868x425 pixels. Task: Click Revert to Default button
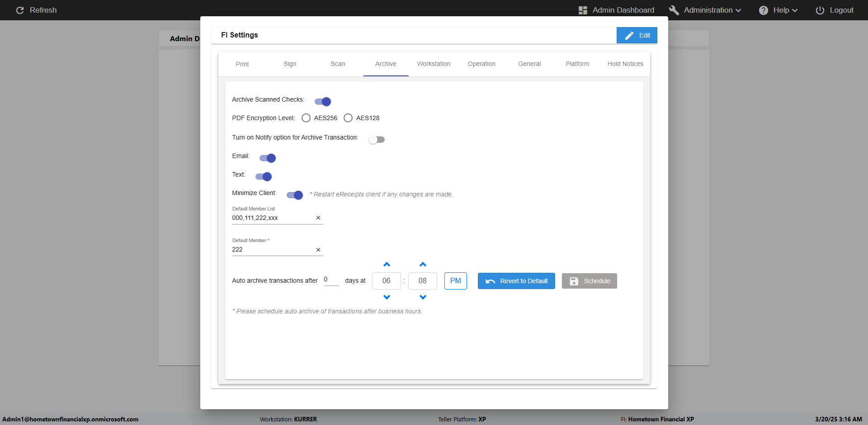pyautogui.click(x=516, y=281)
